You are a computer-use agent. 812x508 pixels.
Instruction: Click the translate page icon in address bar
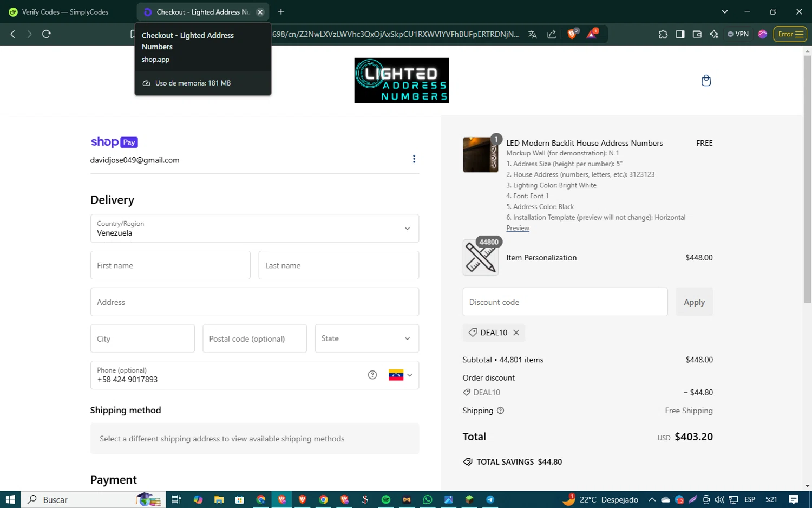point(533,34)
